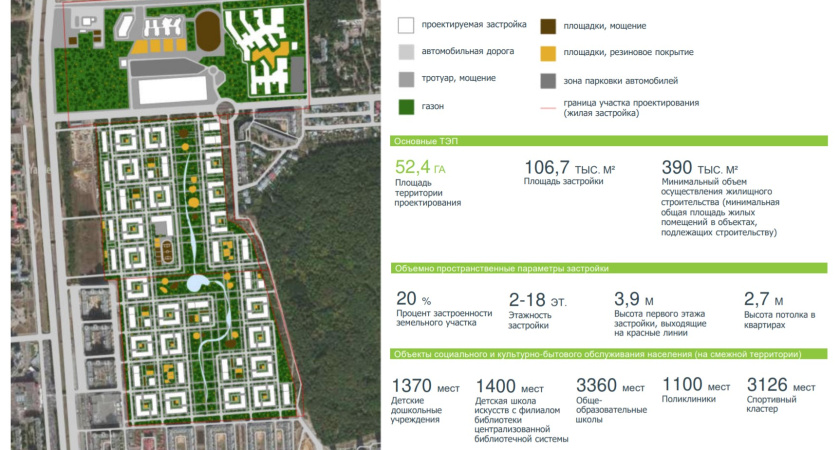The width and height of the screenshot is (840, 450).
Task: Select the green 'газон' legend swatch
Action: coord(405,106)
